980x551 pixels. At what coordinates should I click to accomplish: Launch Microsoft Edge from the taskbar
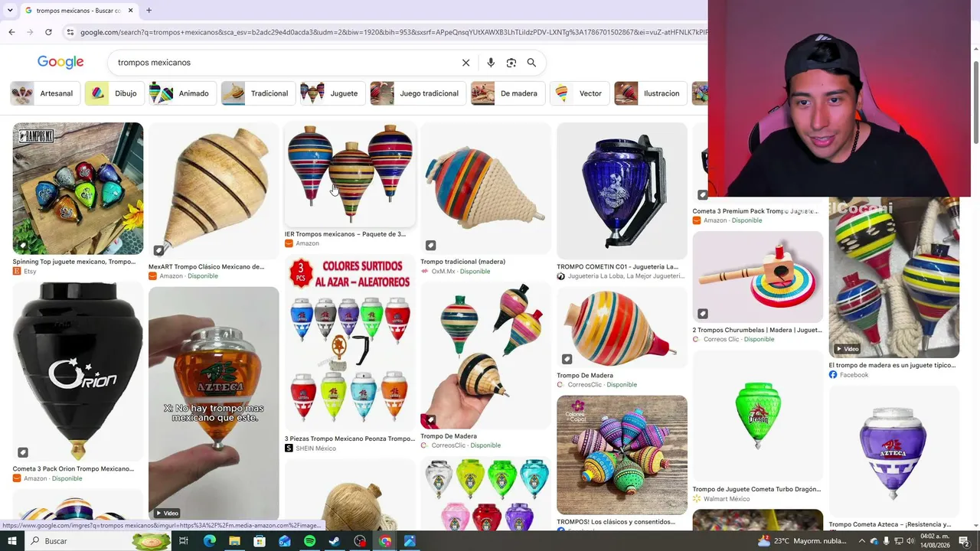209,541
